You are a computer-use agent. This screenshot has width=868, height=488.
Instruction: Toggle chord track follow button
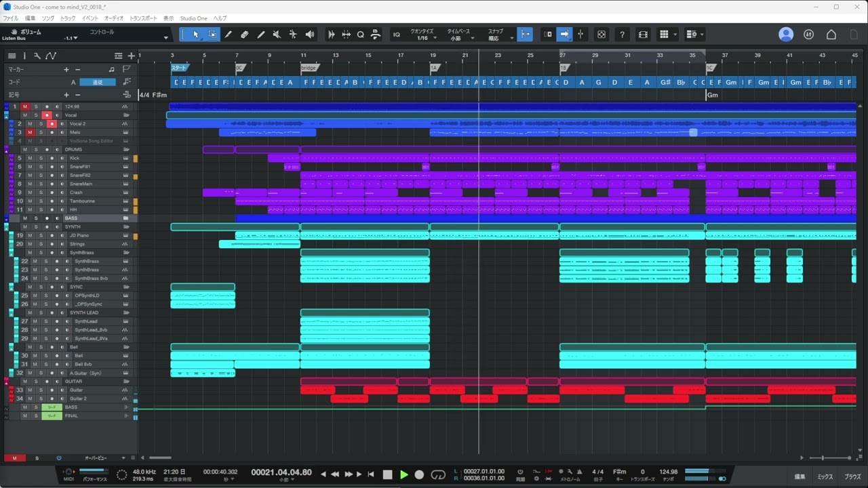point(98,82)
